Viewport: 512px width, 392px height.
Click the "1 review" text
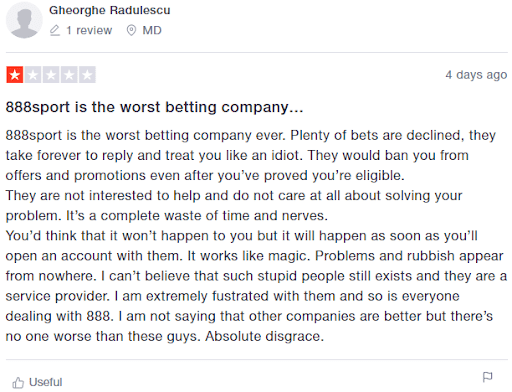click(x=89, y=30)
